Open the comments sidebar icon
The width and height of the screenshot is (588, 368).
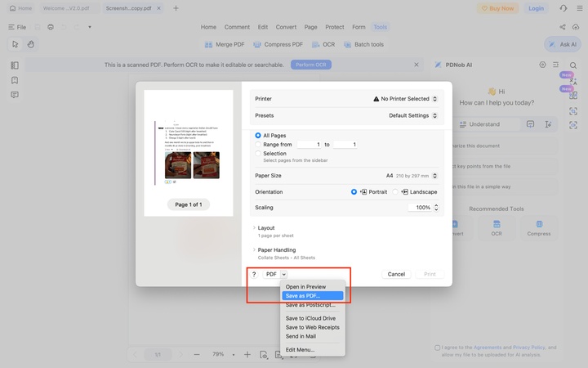point(15,95)
